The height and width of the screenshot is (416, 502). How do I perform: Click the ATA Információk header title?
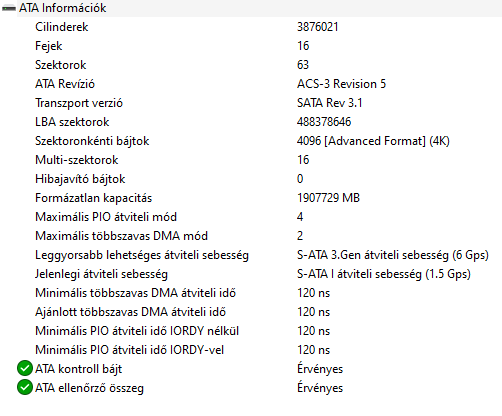pyautogui.click(x=63, y=8)
